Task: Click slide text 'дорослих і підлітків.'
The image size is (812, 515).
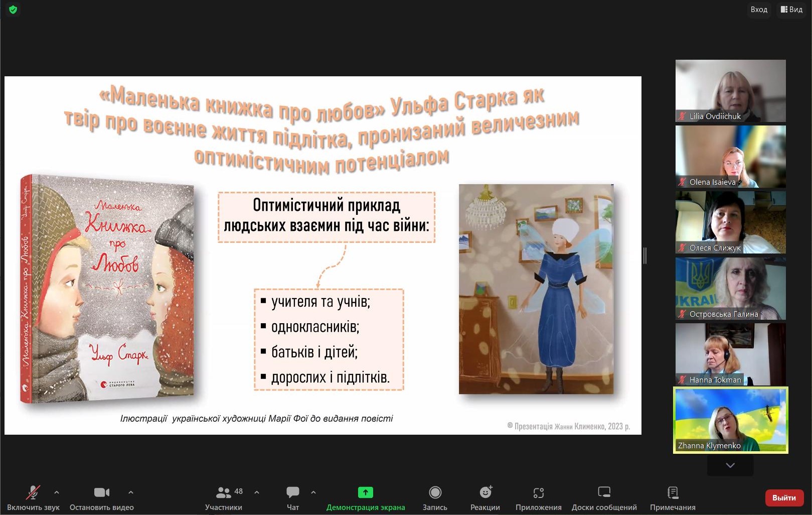Action: coord(331,377)
